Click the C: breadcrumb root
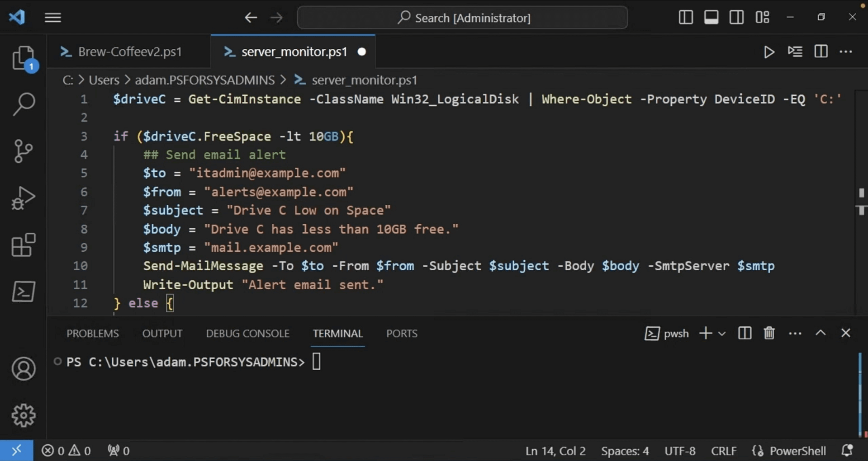 (67, 80)
